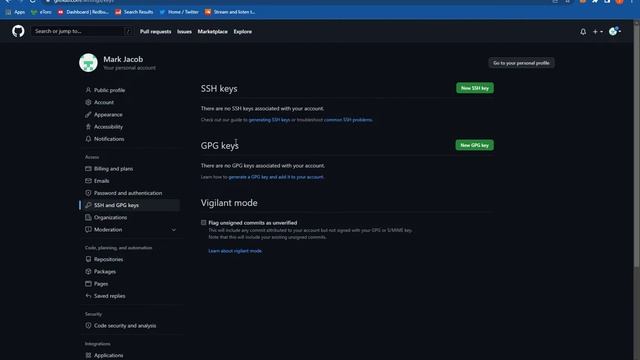Screen dimensions: 640x360
Task: Open Marketplace in top navigation
Action: (x=212, y=31)
